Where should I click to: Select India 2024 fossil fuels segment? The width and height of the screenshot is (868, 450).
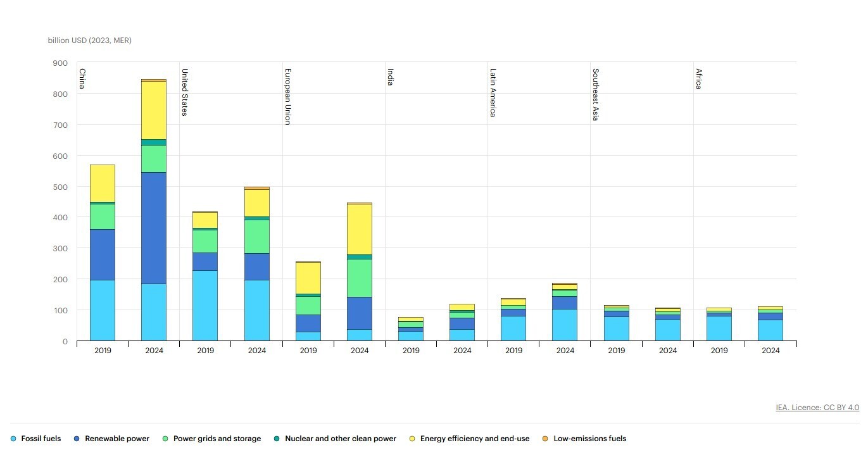462,335
